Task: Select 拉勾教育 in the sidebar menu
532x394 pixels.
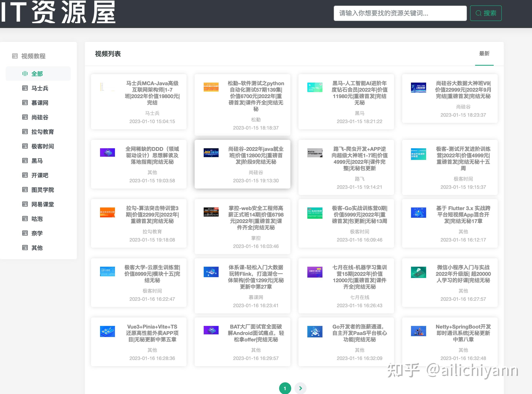Action: (43, 132)
